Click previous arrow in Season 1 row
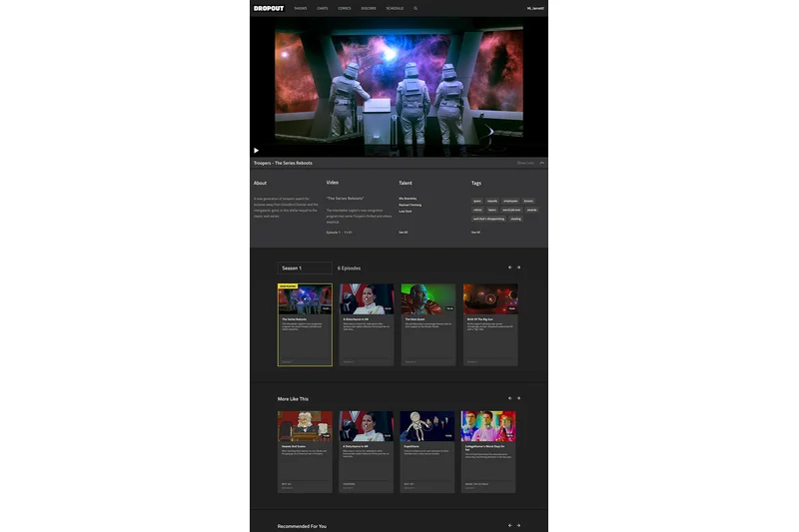Image resolution: width=799 pixels, height=532 pixels. pyautogui.click(x=509, y=267)
